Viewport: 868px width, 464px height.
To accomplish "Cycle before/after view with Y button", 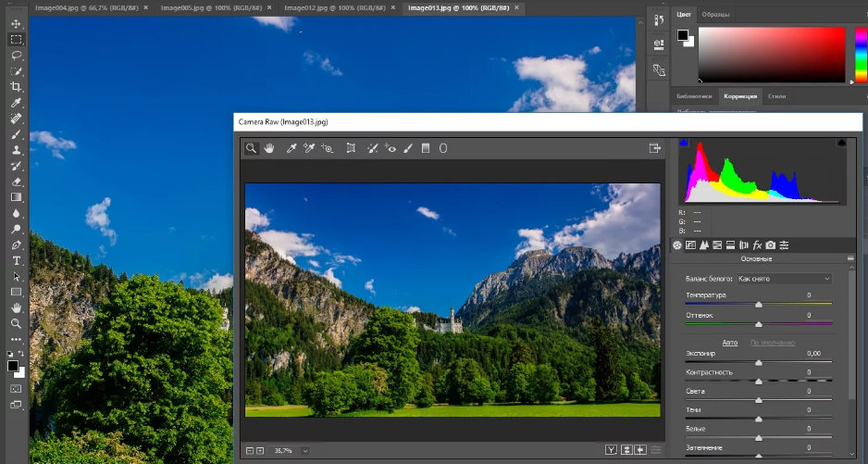I will (x=611, y=450).
